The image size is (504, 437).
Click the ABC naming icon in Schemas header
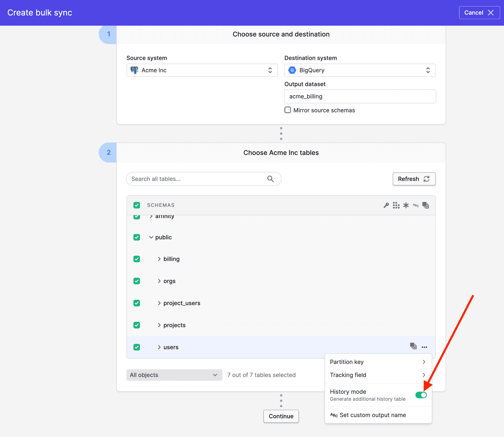click(416, 205)
